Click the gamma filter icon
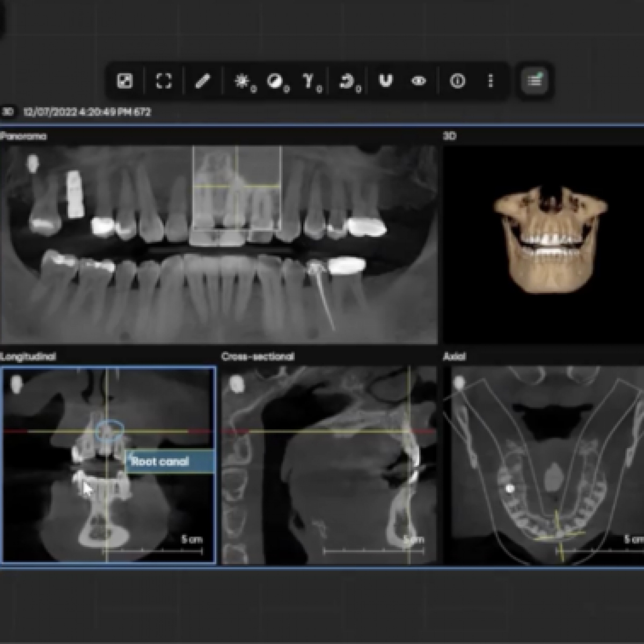Image resolution: width=644 pixels, height=644 pixels. point(309,81)
